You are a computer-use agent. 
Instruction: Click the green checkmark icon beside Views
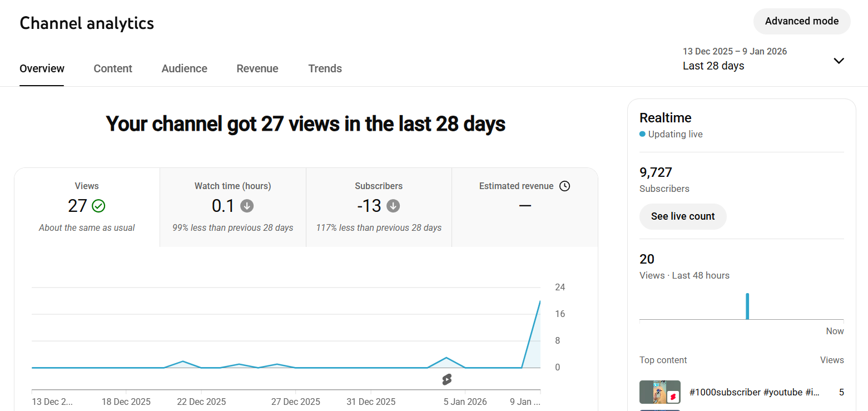(x=98, y=206)
